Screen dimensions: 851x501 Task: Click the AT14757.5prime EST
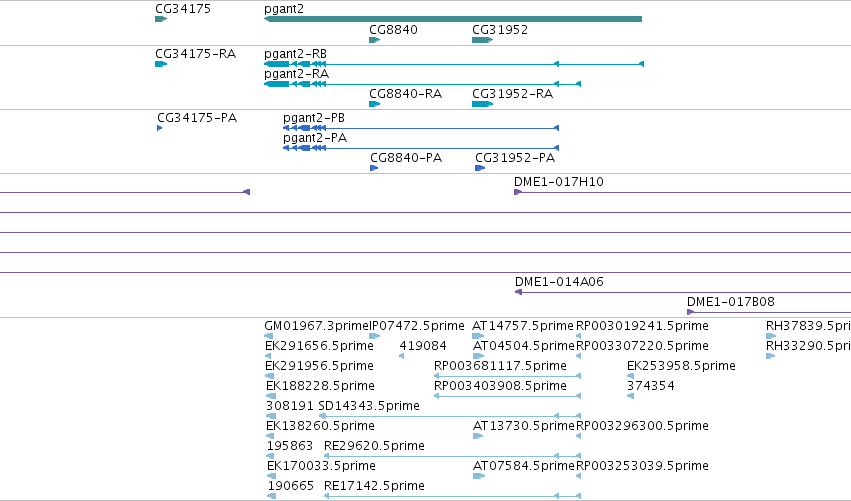[478, 336]
